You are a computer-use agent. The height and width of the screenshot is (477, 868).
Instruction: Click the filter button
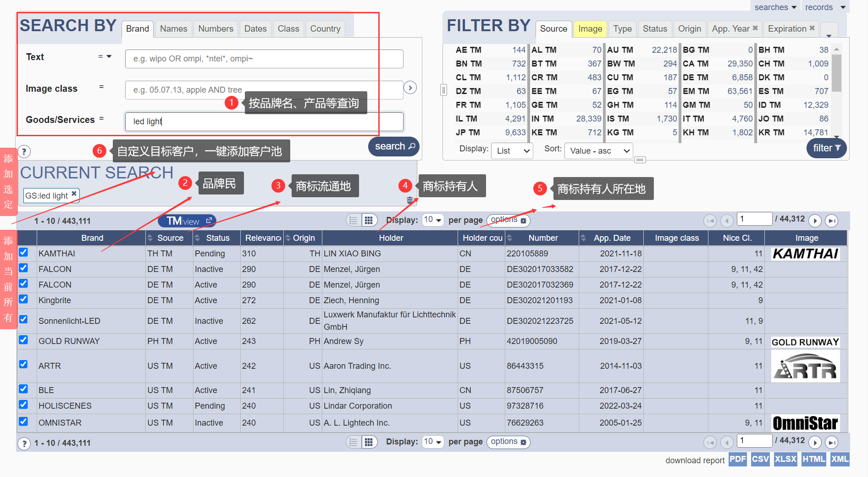pyautogui.click(x=826, y=148)
